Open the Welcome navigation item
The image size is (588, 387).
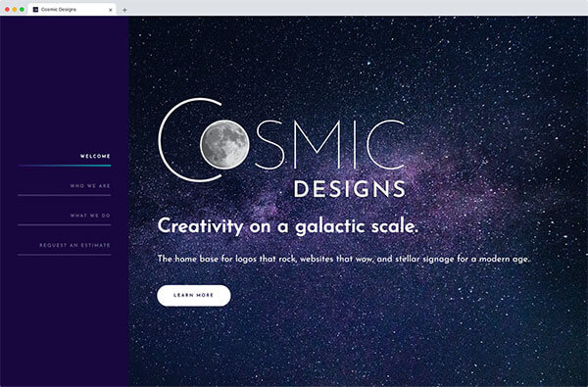(x=95, y=156)
